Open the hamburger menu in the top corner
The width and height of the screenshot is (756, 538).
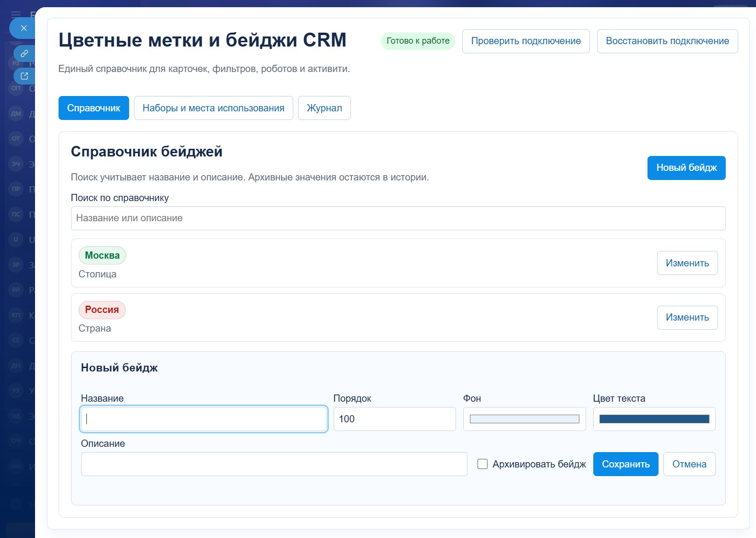pyautogui.click(x=16, y=14)
